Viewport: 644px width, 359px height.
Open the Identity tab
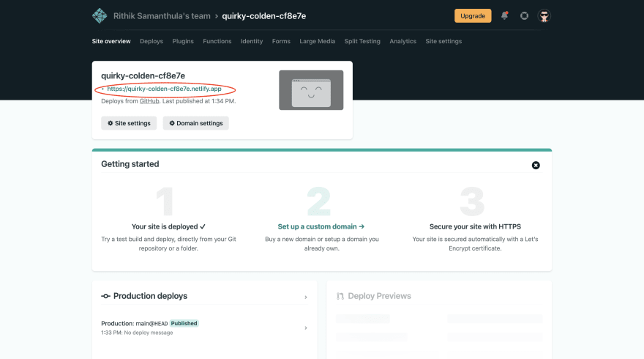tap(252, 41)
